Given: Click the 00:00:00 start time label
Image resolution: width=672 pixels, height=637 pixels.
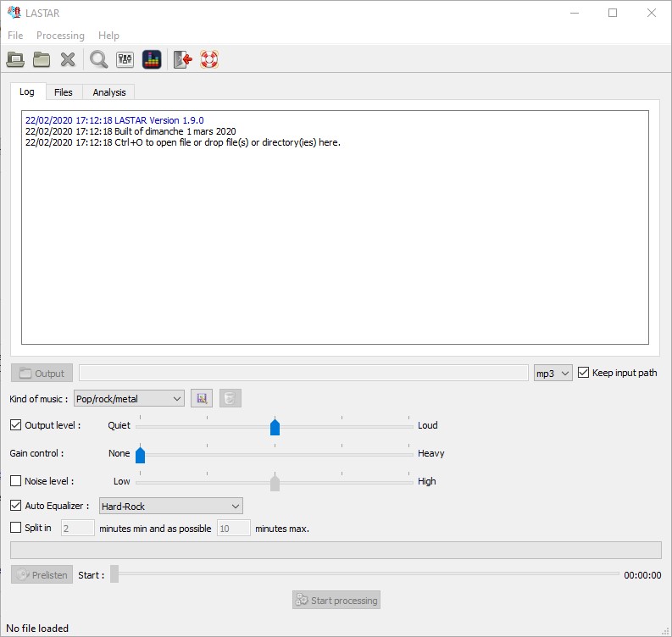Looking at the screenshot, I should click(x=642, y=575).
